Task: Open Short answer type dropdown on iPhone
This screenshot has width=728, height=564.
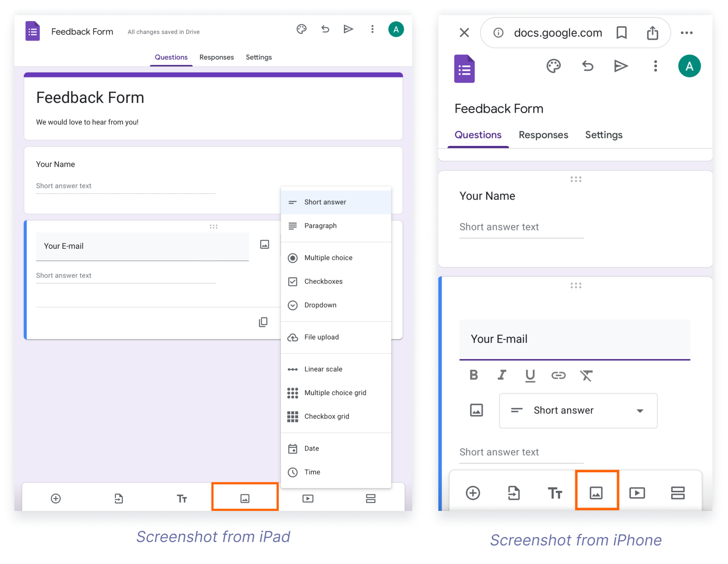Action: point(578,411)
